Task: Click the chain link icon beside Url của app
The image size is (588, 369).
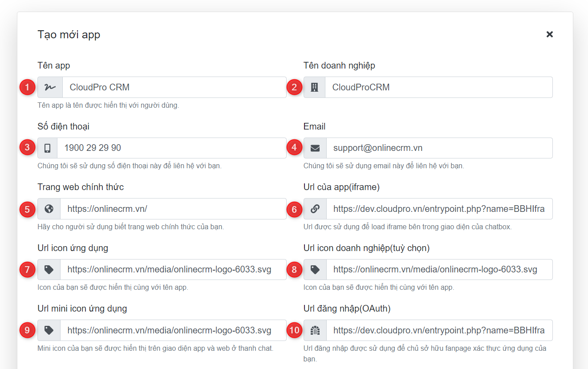Action: tap(315, 209)
